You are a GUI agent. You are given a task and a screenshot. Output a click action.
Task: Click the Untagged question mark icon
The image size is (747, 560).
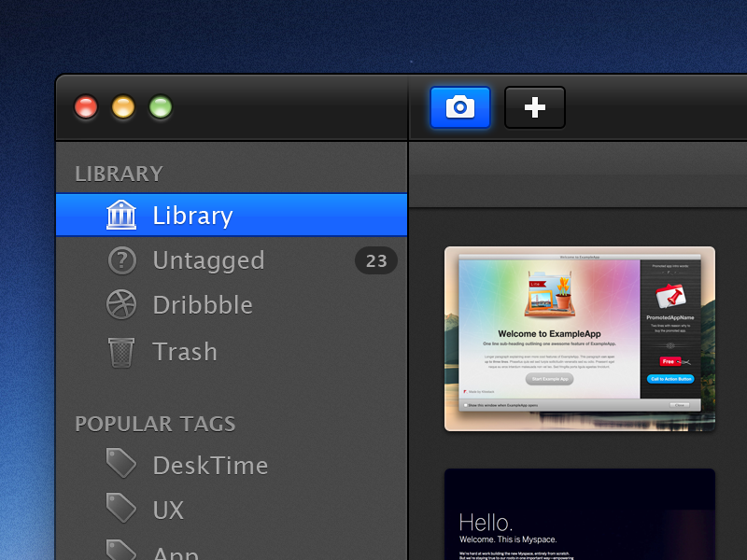pos(121,260)
